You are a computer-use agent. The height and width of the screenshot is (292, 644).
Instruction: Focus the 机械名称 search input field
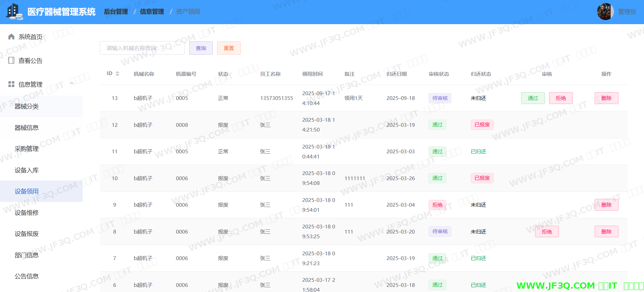click(x=142, y=48)
